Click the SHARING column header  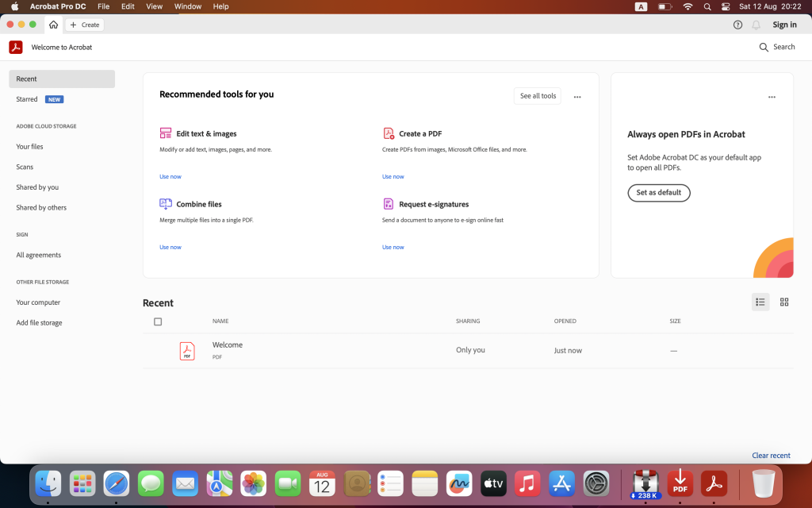tap(468, 321)
